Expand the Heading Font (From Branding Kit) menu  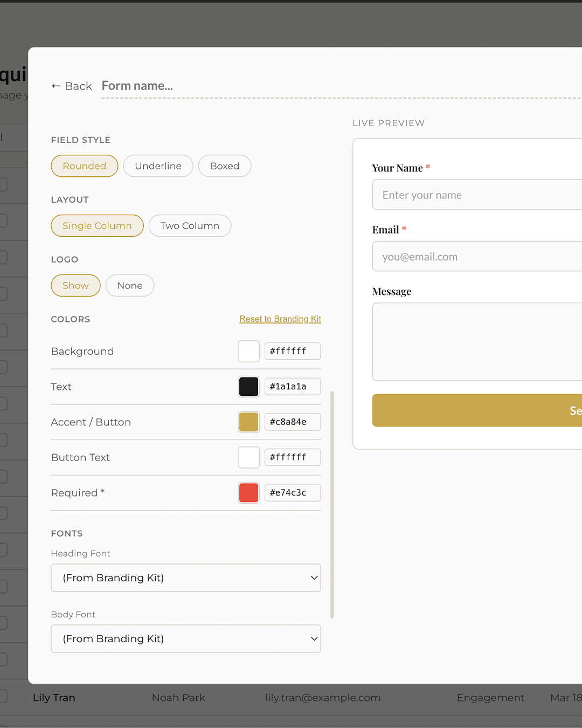tap(186, 578)
